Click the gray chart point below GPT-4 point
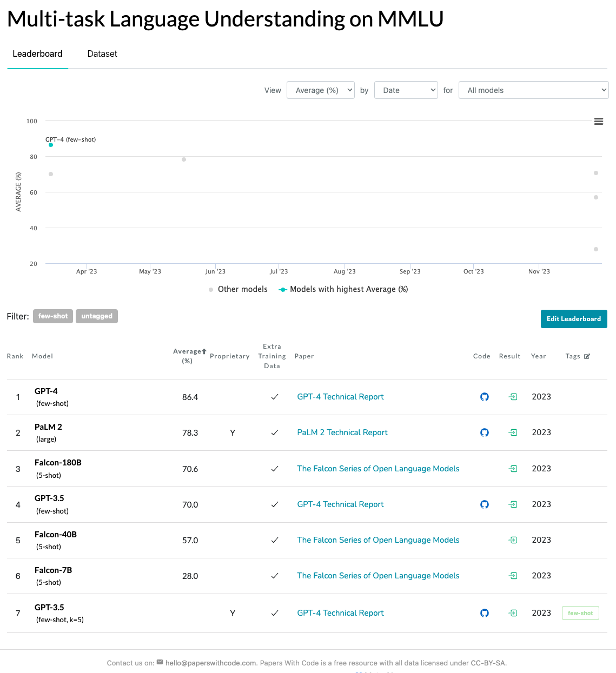Image resolution: width=616 pixels, height=673 pixels. click(x=51, y=174)
